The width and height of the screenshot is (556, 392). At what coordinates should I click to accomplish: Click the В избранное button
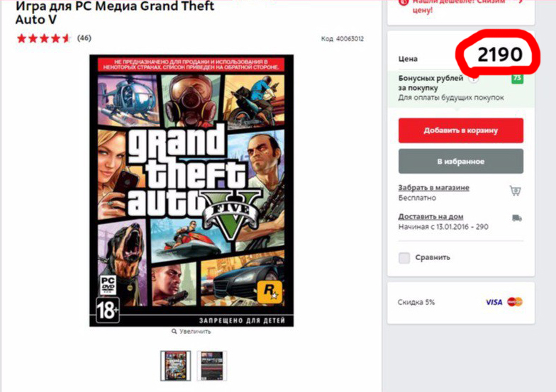[x=461, y=162]
